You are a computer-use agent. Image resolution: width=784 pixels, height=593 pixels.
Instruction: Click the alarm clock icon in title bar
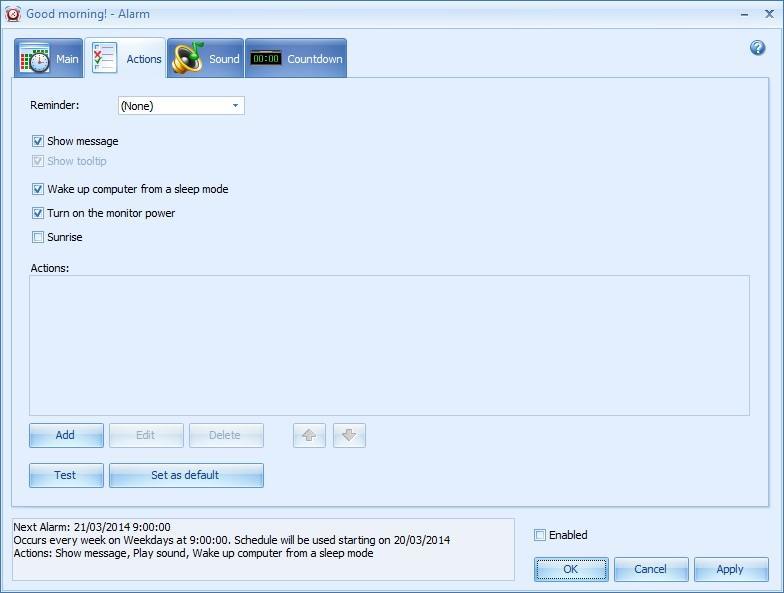[13, 14]
